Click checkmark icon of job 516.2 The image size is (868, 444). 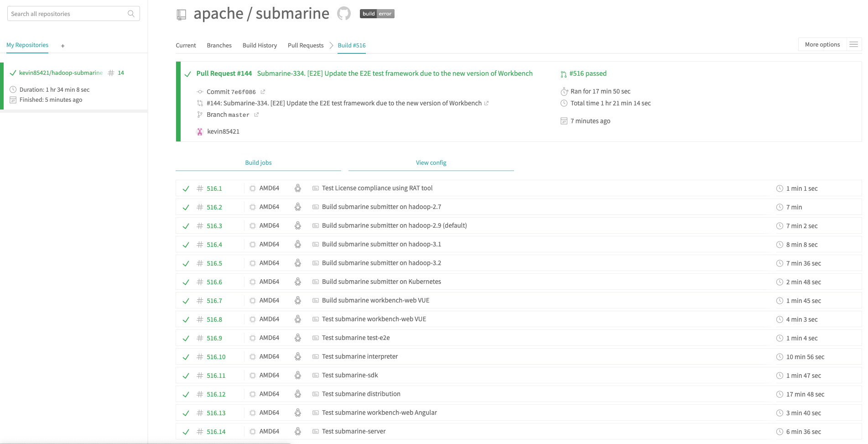coord(186,207)
